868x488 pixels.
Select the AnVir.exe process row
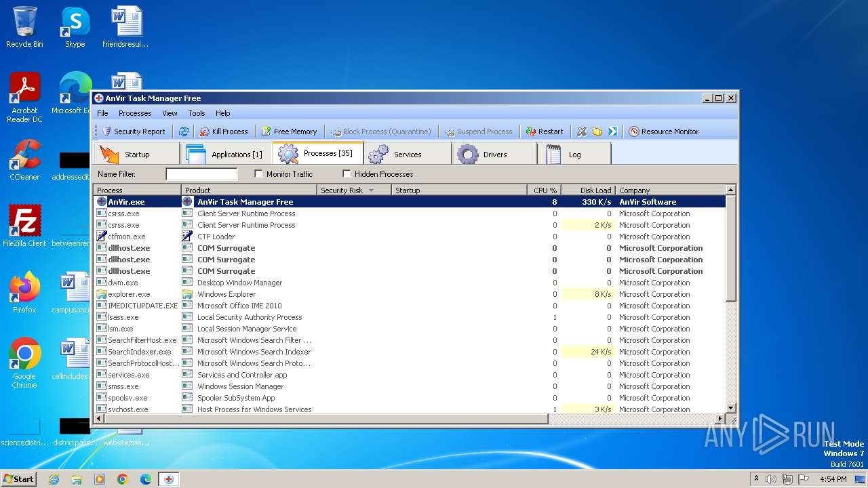pos(410,202)
